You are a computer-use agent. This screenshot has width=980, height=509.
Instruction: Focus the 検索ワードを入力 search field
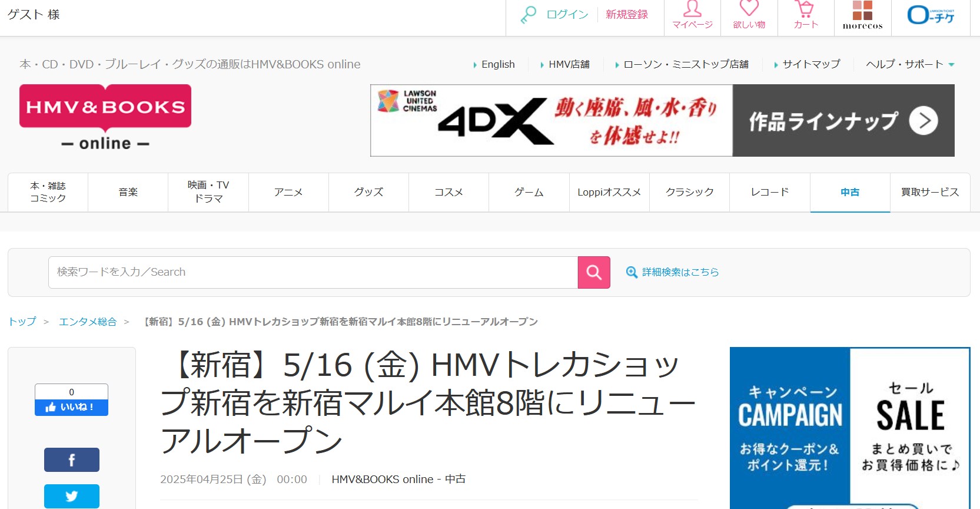[x=313, y=272]
